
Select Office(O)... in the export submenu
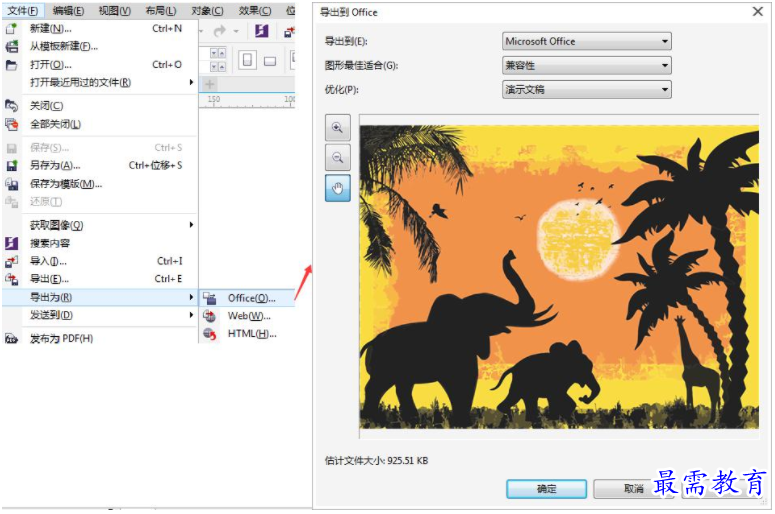[x=247, y=299]
